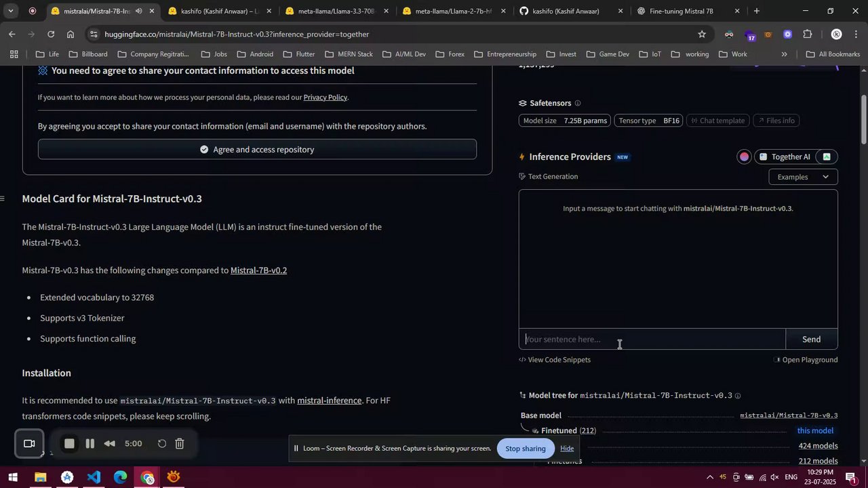
Task: Click the site info icon in address bar
Action: pyautogui.click(x=94, y=34)
